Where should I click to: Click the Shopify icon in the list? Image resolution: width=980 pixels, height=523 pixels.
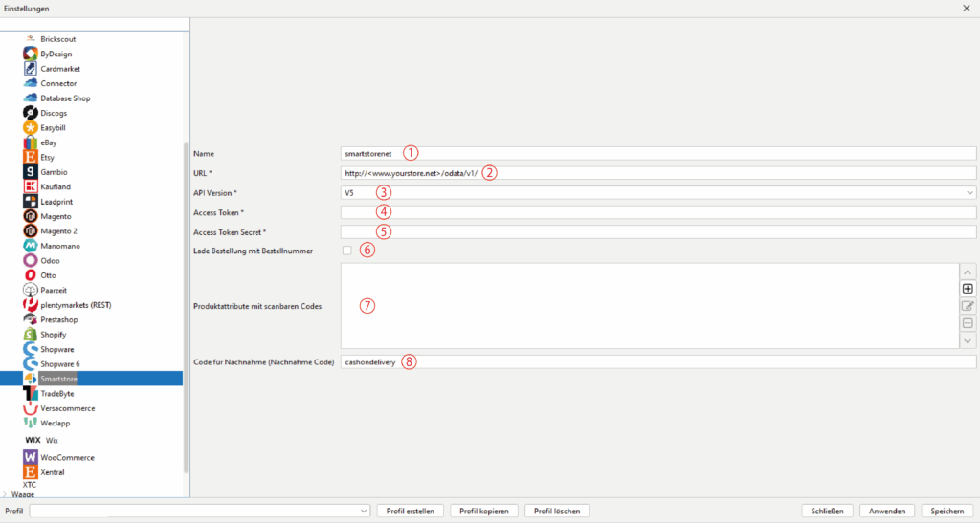[31, 335]
